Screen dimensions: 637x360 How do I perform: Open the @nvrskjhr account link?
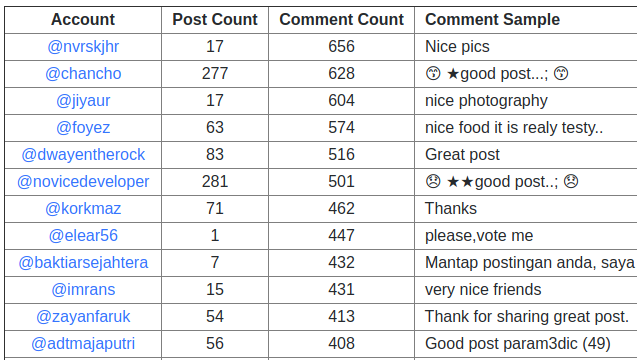(x=83, y=47)
